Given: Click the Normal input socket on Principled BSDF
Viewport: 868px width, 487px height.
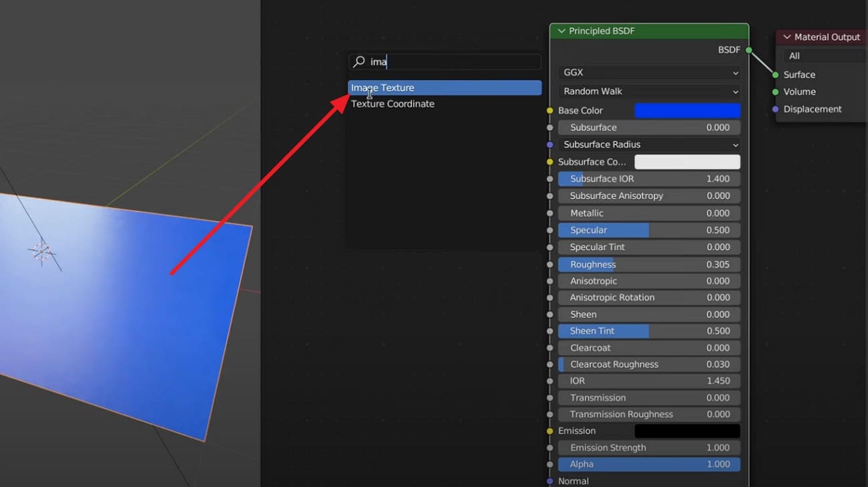Looking at the screenshot, I should [x=550, y=480].
